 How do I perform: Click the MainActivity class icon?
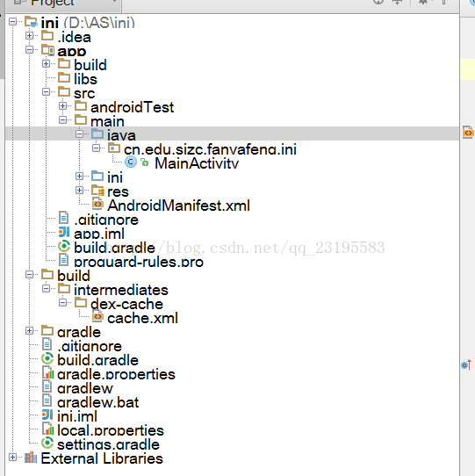(131, 162)
